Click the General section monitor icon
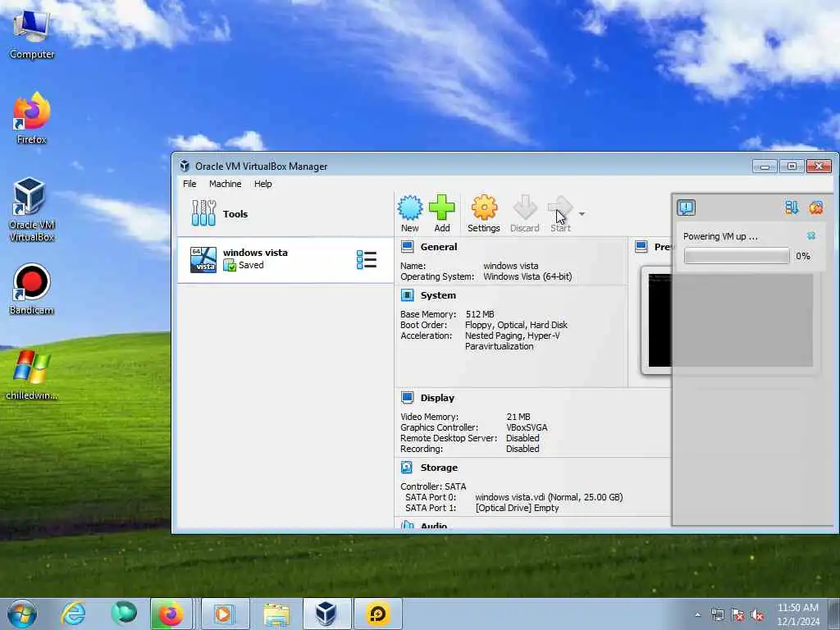 407,247
